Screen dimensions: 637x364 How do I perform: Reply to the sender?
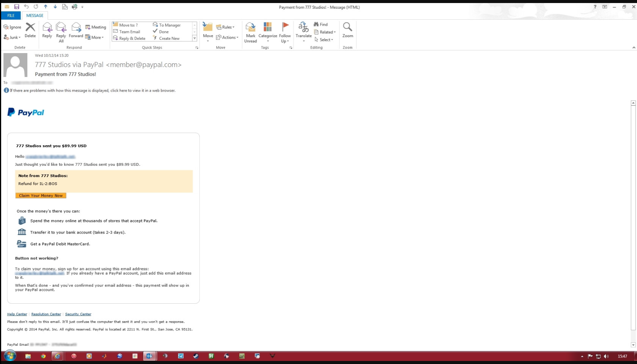(47, 30)
